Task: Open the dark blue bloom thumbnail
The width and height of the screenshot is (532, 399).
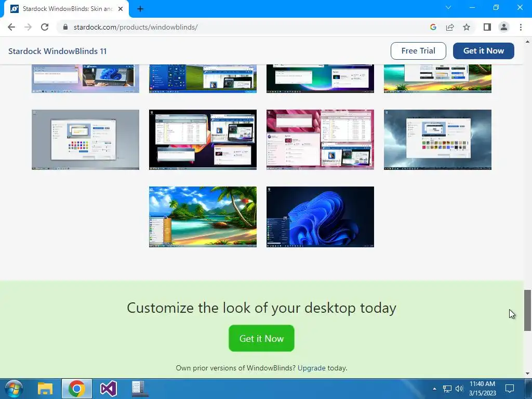Action: (320, 217)
